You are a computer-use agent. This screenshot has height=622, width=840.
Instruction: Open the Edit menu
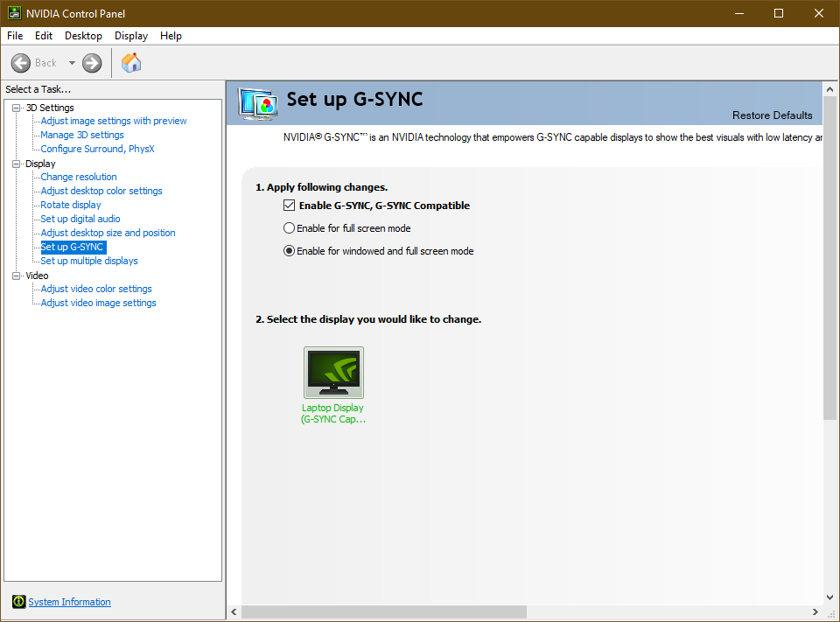pyautogui.click(x=44, y=36)
